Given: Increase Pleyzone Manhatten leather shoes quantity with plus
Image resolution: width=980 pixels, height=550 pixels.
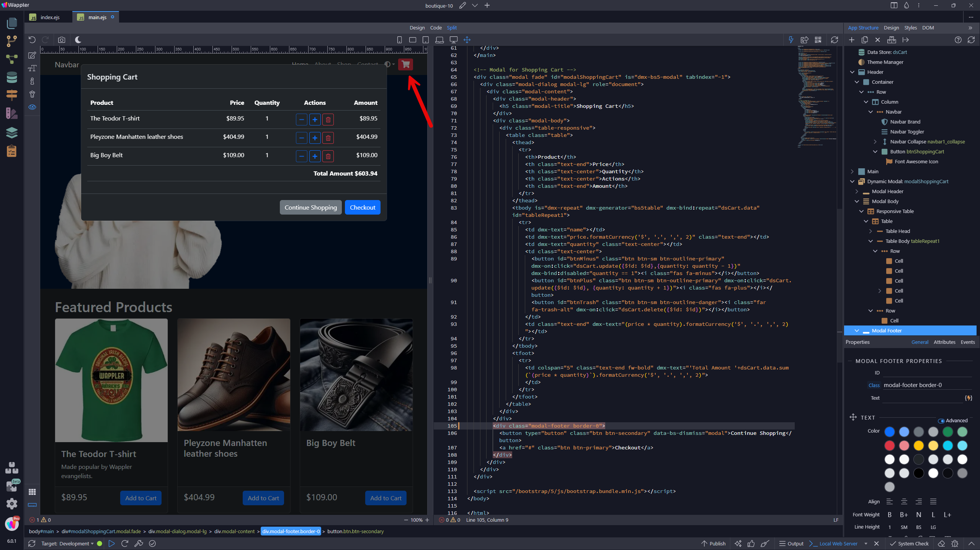Looking at the screenshot, I should 315,138.
